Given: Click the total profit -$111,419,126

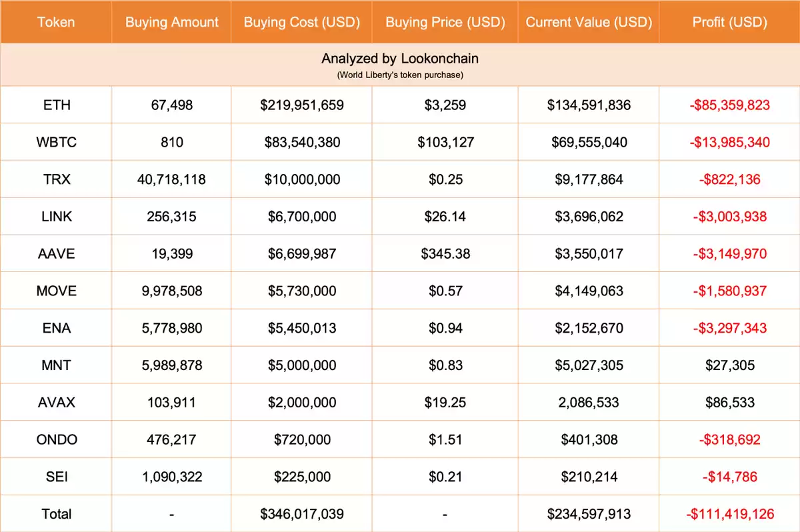Looking at the screenshot, I should (x=729, y=514).
